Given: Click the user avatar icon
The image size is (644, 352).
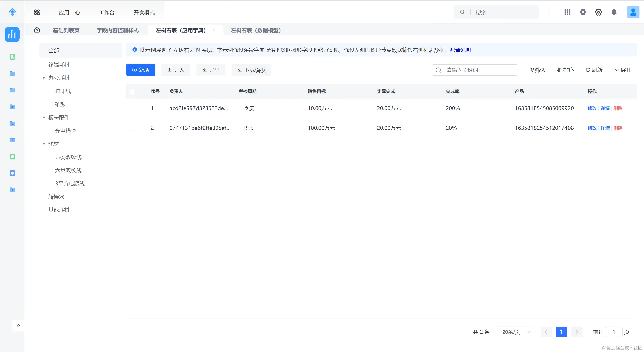Looking at the screenshot, I should (x=633, y=12).
